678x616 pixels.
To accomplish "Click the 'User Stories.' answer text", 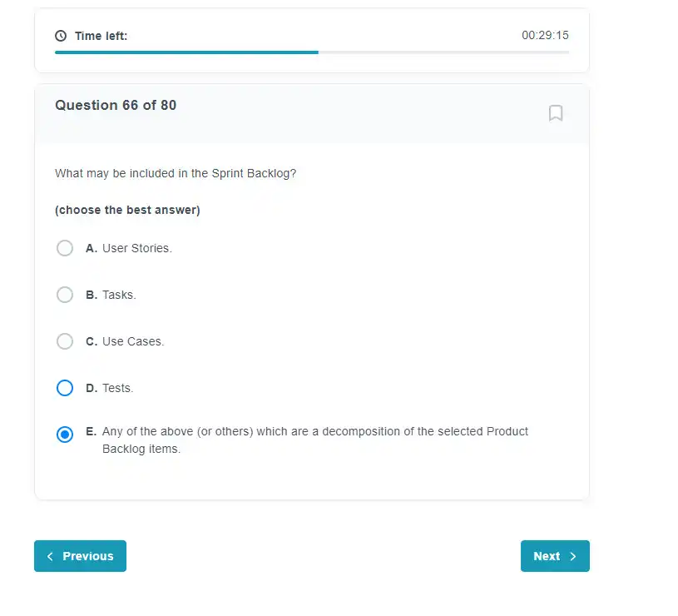I will coord(137,248).
